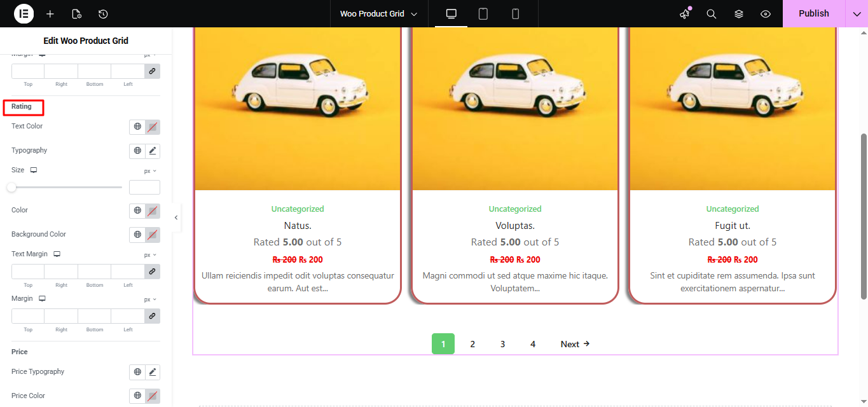Click the Publish button

[813, 14]
